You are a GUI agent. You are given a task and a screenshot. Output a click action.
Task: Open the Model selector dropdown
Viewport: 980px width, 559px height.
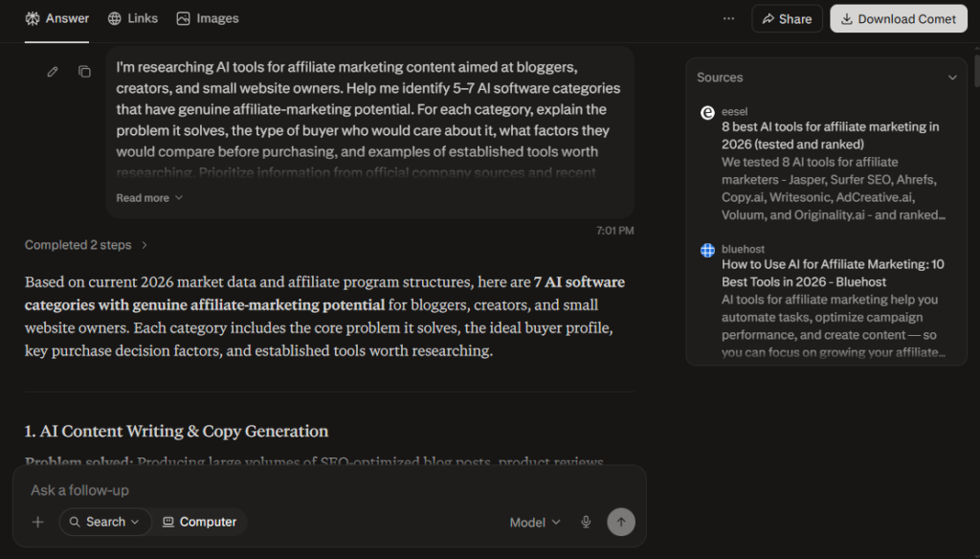535,523
